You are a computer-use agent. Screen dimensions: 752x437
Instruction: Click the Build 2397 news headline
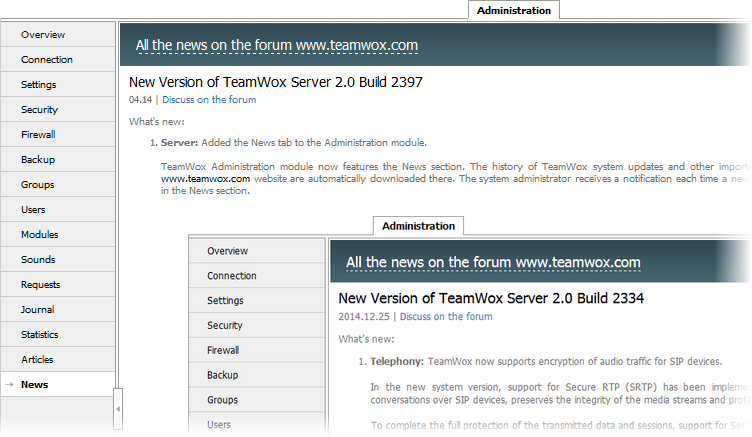click(276, 82)
